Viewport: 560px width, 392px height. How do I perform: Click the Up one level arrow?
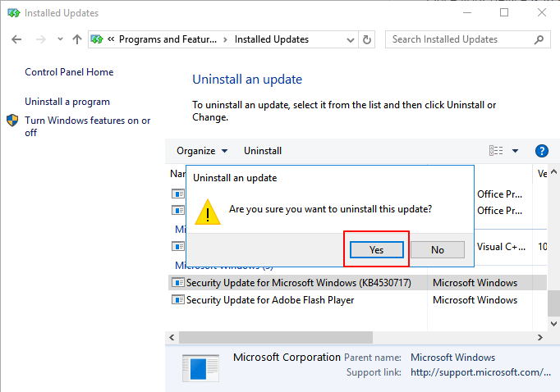tap(77, 39)
